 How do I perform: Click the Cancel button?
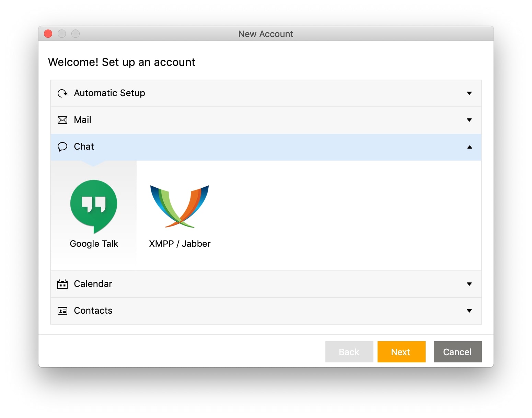click(458, 352)
